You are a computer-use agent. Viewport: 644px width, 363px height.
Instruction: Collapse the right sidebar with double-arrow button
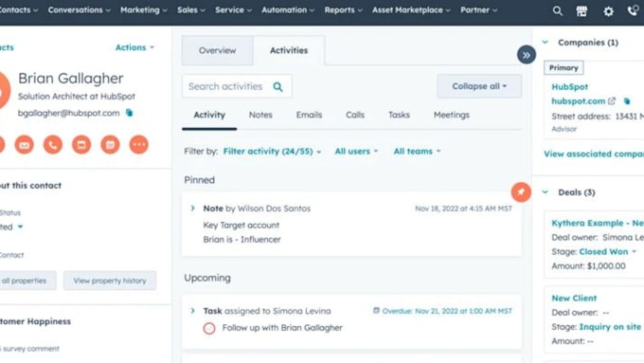coord(527,55)
